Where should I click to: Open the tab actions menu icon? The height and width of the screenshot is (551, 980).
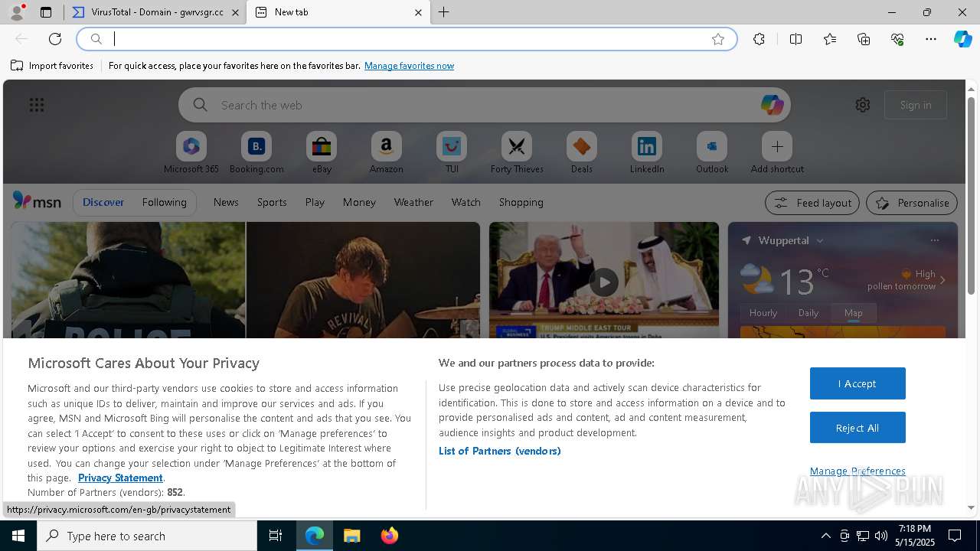pos(46,12)
